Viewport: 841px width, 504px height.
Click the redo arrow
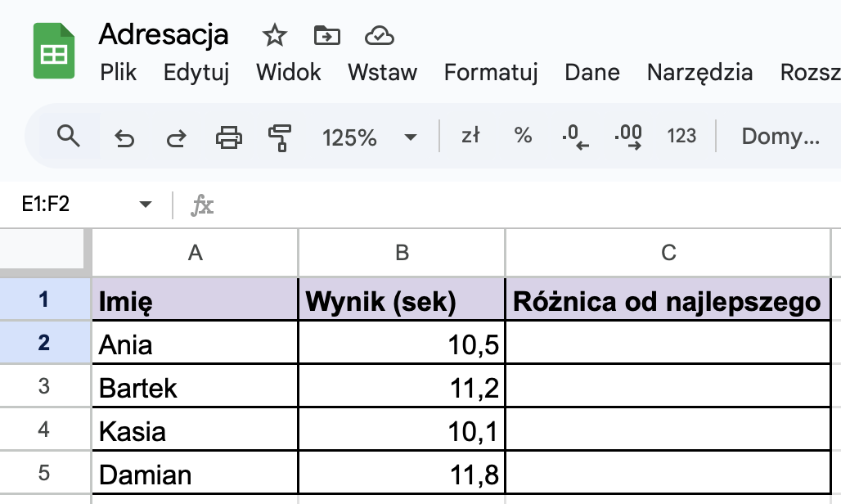[x=176, y=137]
